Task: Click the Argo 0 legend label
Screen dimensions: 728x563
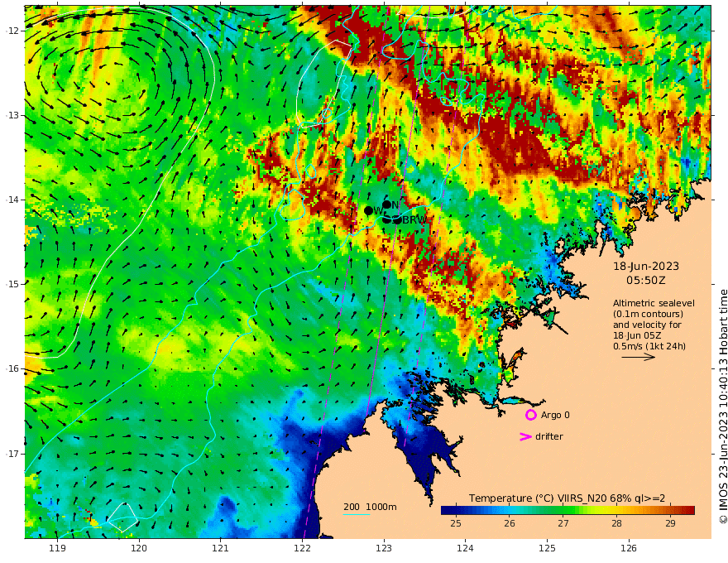Action: tap(555, 415)
